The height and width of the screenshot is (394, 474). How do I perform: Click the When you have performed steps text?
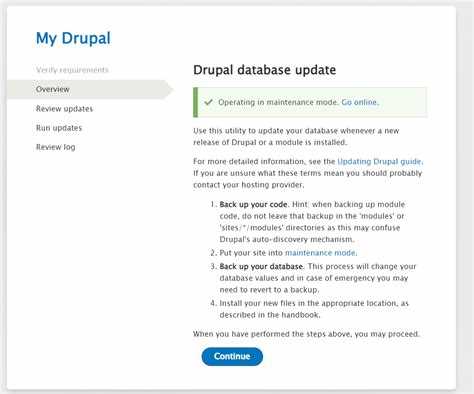point(306,334)
